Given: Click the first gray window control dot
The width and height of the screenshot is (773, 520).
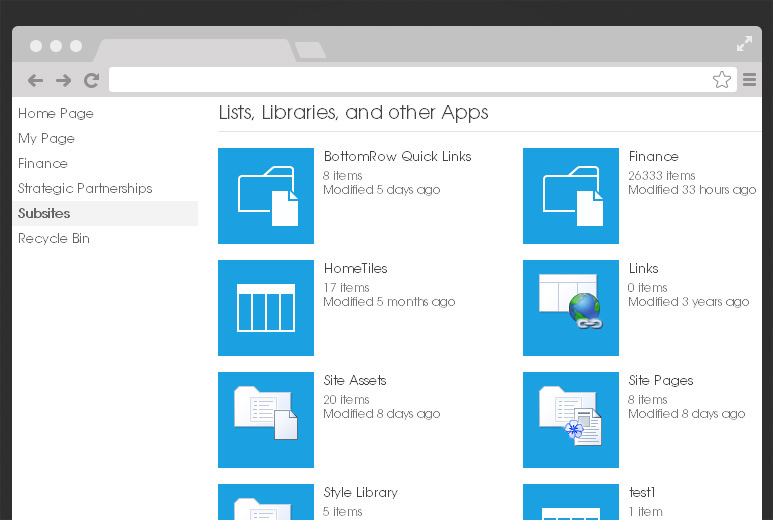Looking at the screenshot, I should coord(36,46).
